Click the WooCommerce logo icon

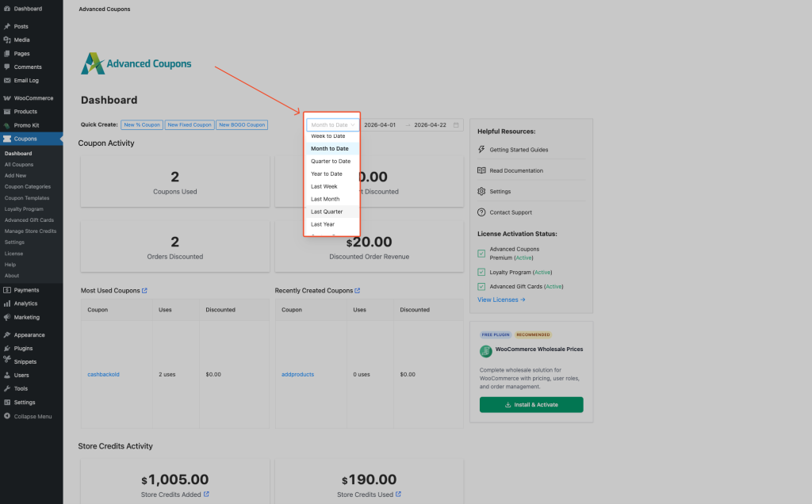pyautogui.click(x=6, y=97)
